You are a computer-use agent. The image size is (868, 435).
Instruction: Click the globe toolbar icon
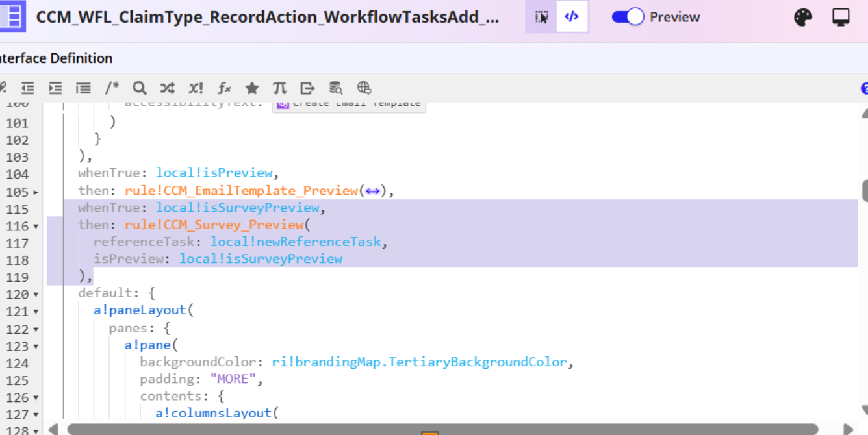(x=364, y=88)
